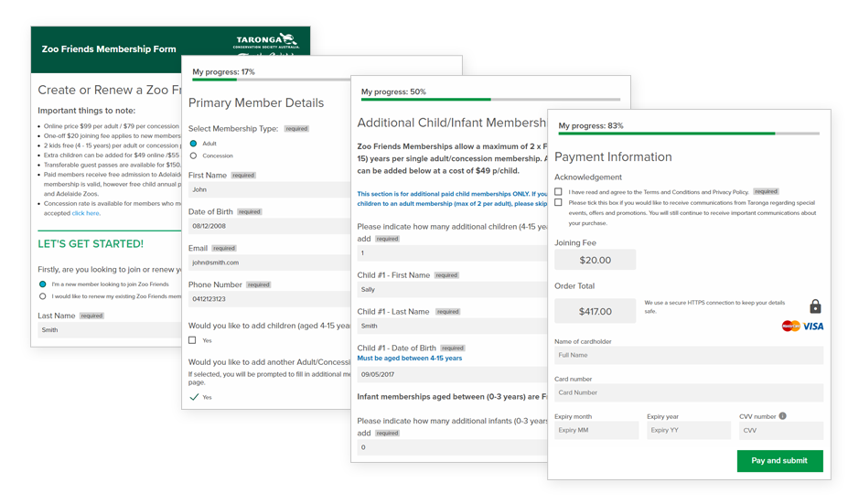Click the 'Payment Information' heading

pyautogui.click(x=613, y=156)
